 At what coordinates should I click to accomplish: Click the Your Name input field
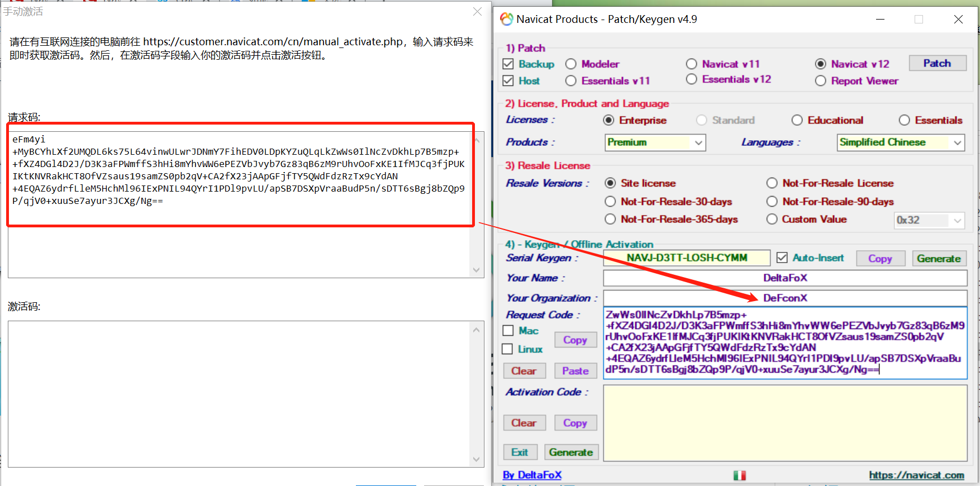784,278
